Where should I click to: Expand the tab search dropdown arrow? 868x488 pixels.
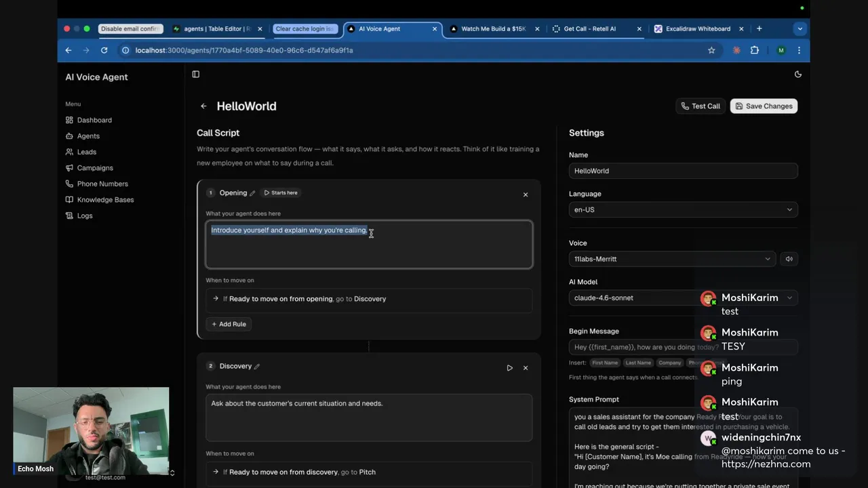click(x=800, y=28)
